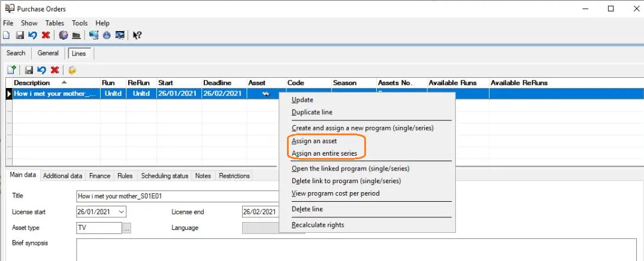Click the monitor icon in main toolbar

pyautogui.click(x=120, y=35)
